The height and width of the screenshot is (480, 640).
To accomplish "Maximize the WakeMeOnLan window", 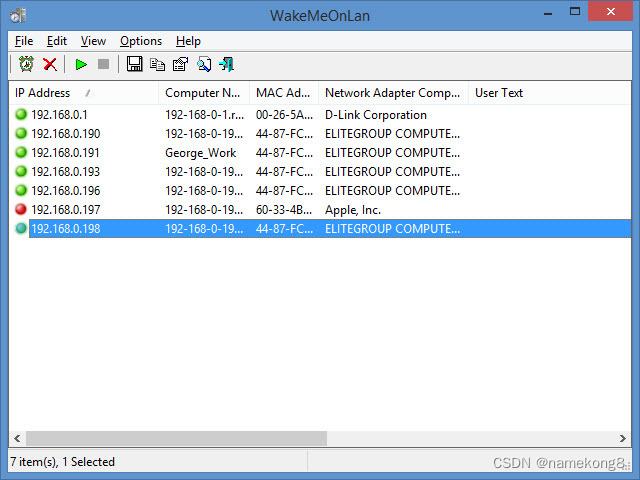I will (575, 12).
